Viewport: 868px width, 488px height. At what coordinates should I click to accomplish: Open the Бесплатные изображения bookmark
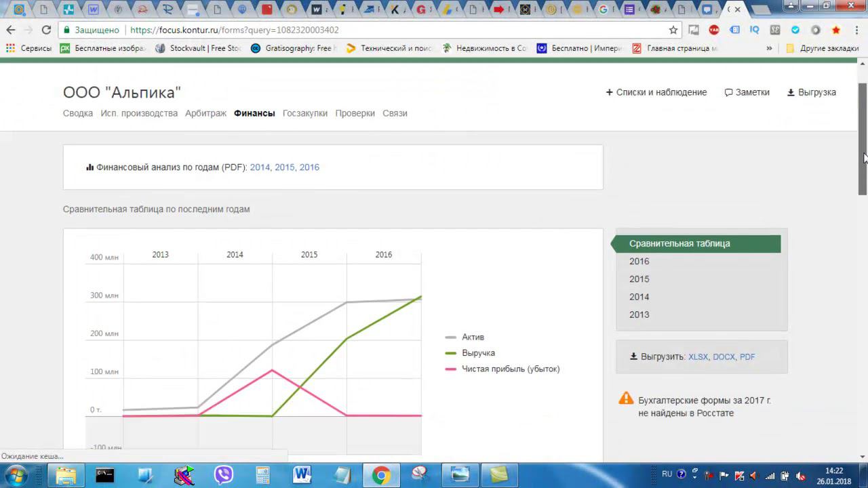102,48
